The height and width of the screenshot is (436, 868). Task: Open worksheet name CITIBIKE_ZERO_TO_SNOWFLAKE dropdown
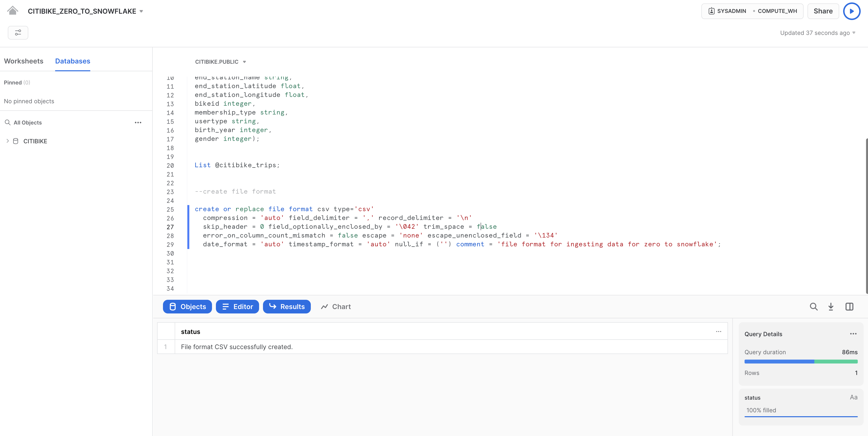pos(141,11)
